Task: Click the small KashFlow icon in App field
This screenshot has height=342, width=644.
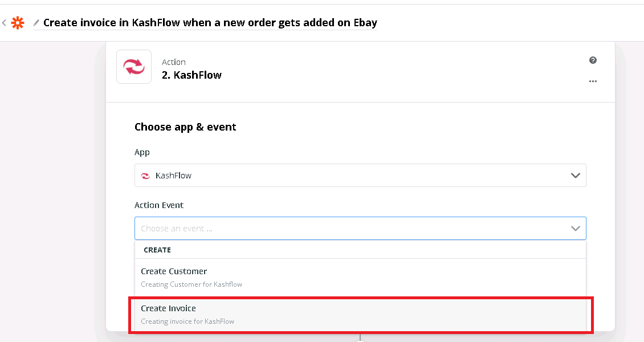Action: pyautogui.click(x=145, y=176)
